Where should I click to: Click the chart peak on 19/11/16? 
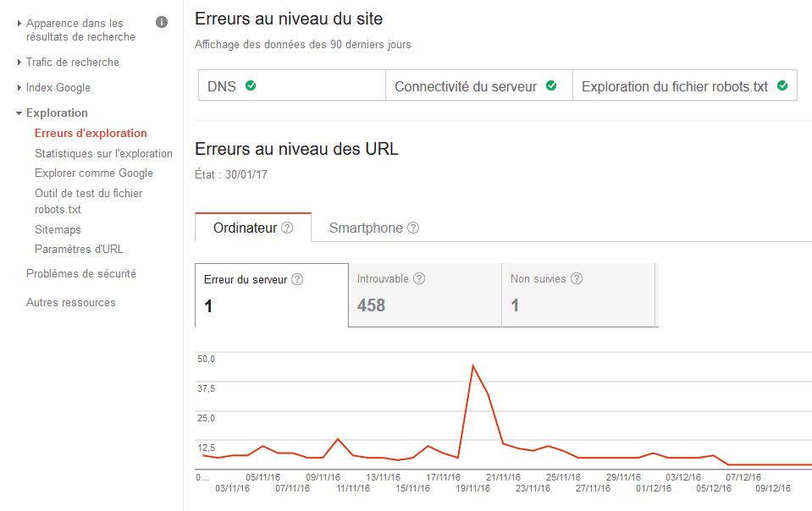coord(473,364)
